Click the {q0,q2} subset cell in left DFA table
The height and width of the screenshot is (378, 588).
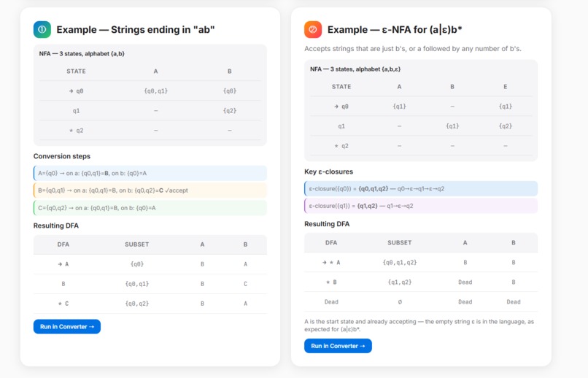(x=137, y=304)
